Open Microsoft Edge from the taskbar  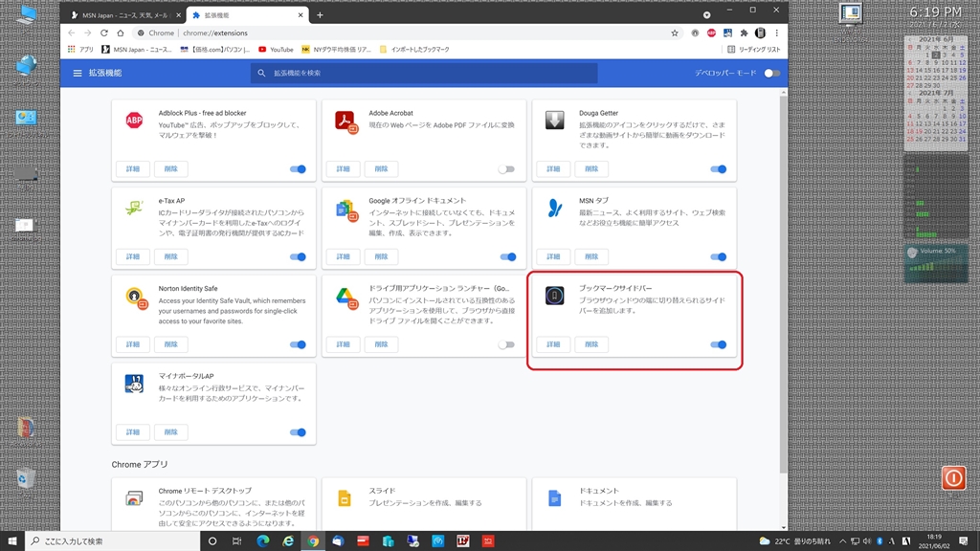[x=262, y=541]
